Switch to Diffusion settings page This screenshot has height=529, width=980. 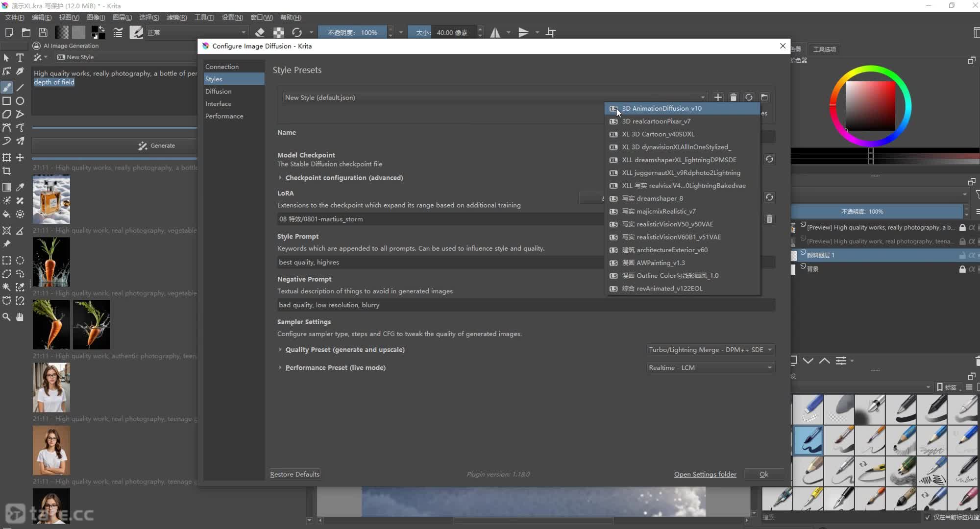(234, 91)
